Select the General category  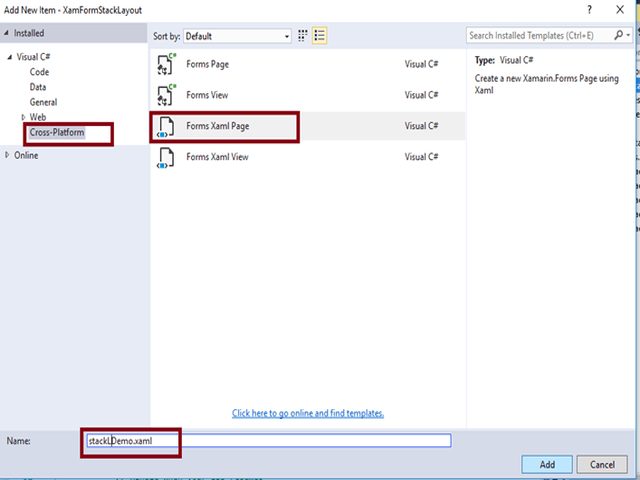click(43, 102)
